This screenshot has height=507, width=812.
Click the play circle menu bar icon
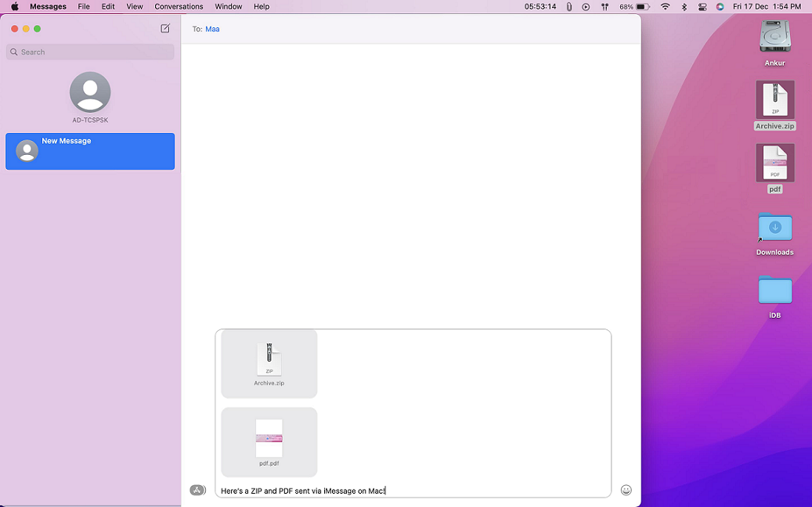[586, 7]
